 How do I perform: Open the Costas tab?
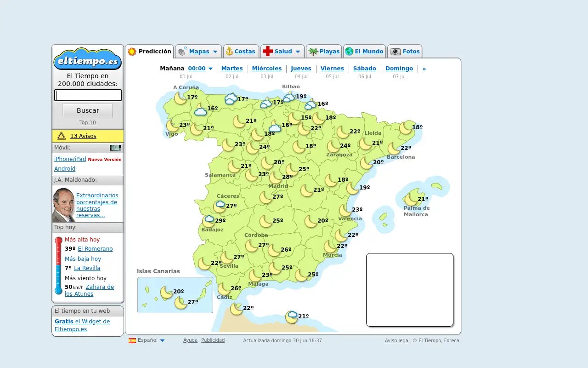coord(245,52)
